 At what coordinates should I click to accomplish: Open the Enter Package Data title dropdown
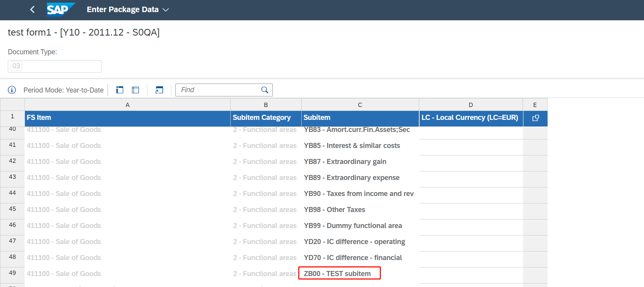coord(128,10)
